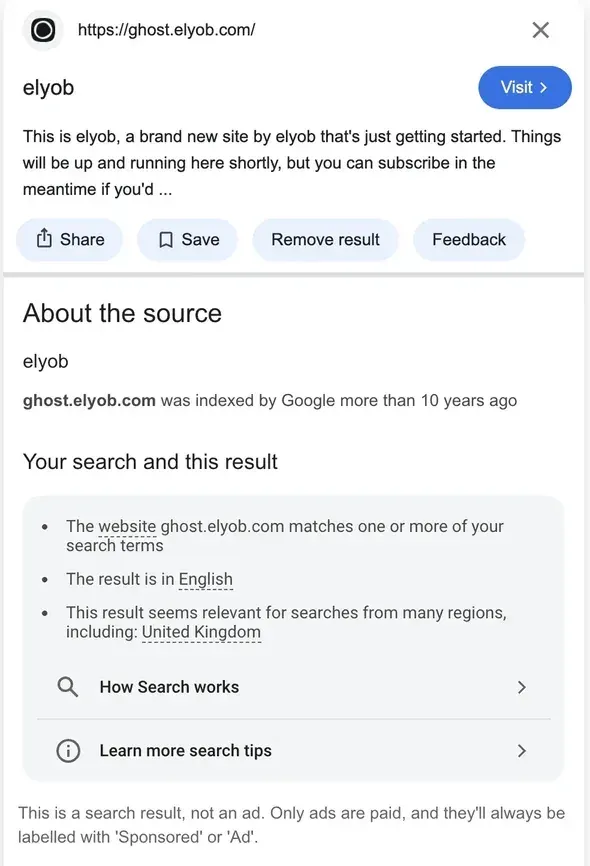Open the ghost.elyob.com URL link
Viewport: 590px width, 866px height.
(166, 30)
